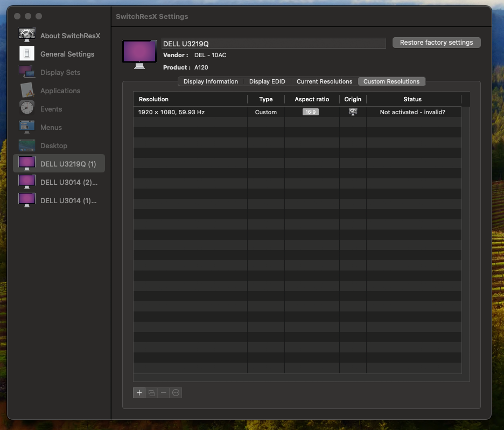Sort by Status column header

click(412, 99)
